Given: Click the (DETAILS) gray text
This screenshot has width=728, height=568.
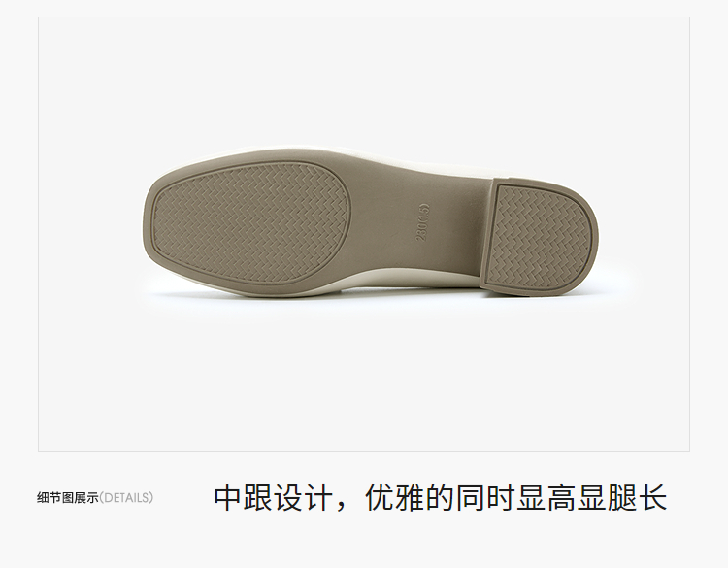Looking at the screenshot, I should tap(126, 498).
